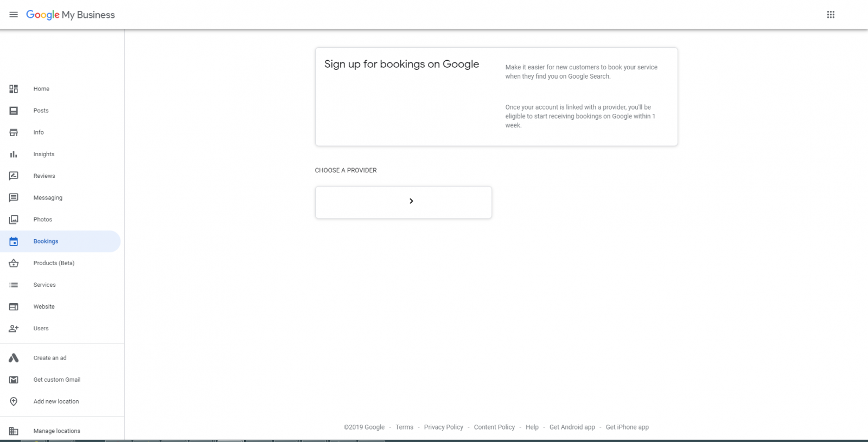Open Photos label in sidebar

[x=42, y=220]
